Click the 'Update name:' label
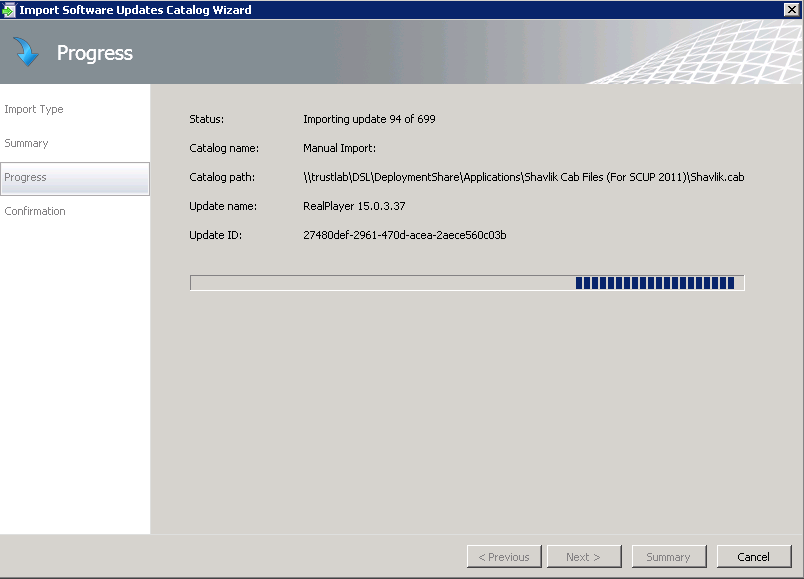 point(223,206)
